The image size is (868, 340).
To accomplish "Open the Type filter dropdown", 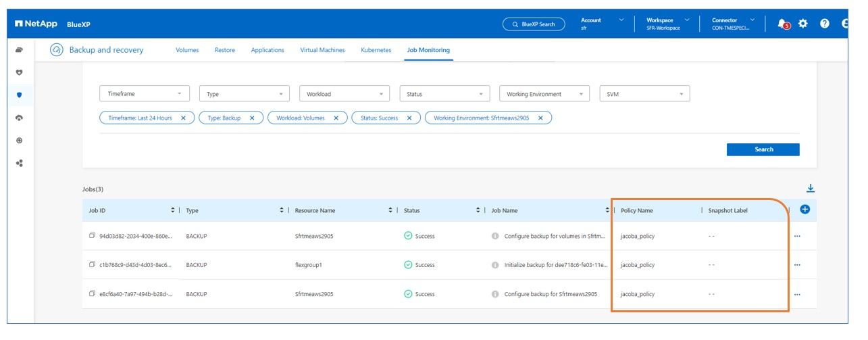I will coord(245,94).
